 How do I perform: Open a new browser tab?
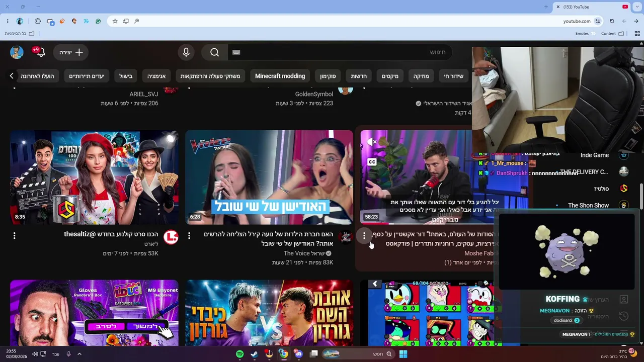[x=546, y=7]
